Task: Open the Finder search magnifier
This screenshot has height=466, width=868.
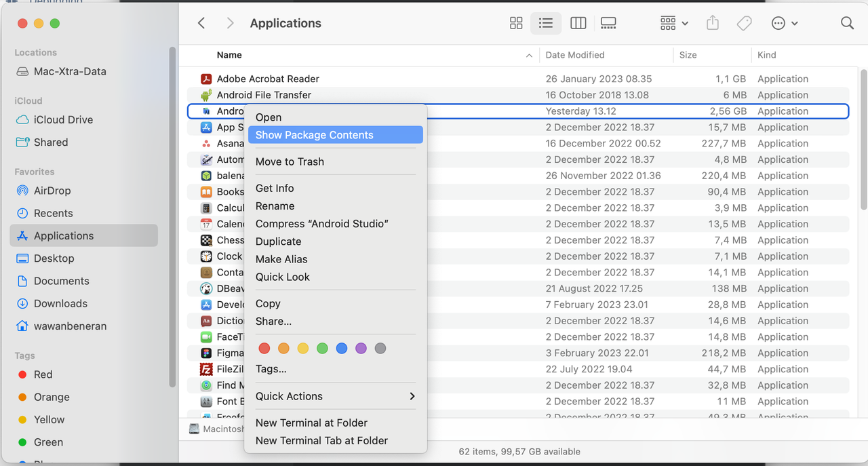Action: pos(847,23)
